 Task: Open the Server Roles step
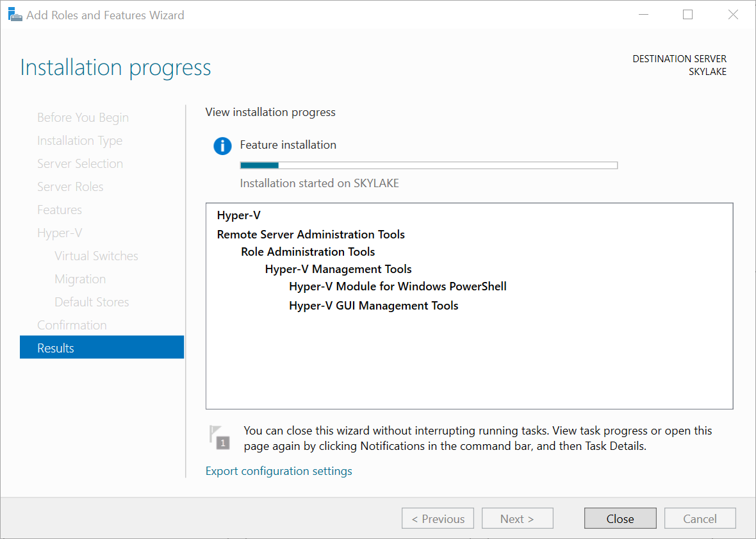(70, 187)
